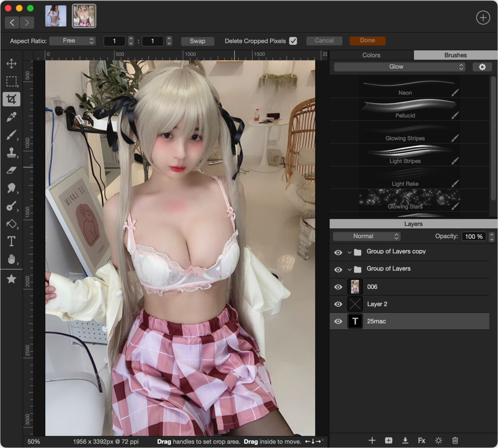Viewport: 498px width, 448px height.
Task: Go forward with the right arrow
Action: click(x=27, y=22)
